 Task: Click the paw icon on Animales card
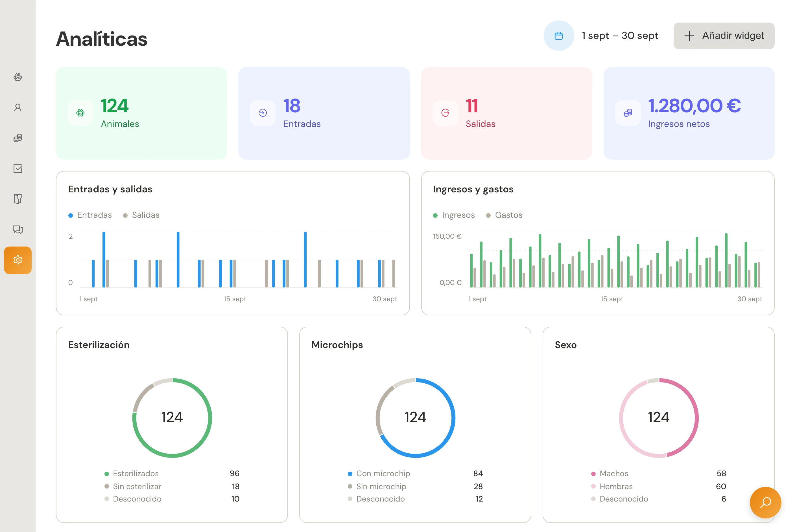(x=80, y=113)
